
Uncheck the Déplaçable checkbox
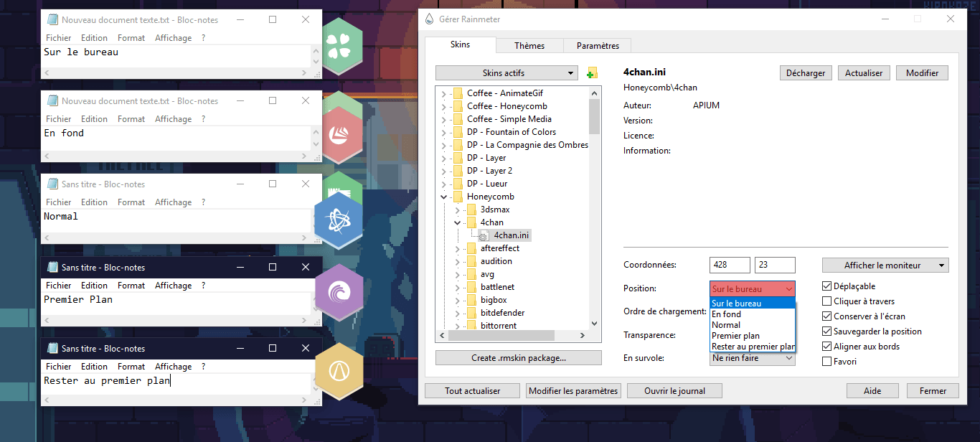click(x=827, y=286)
